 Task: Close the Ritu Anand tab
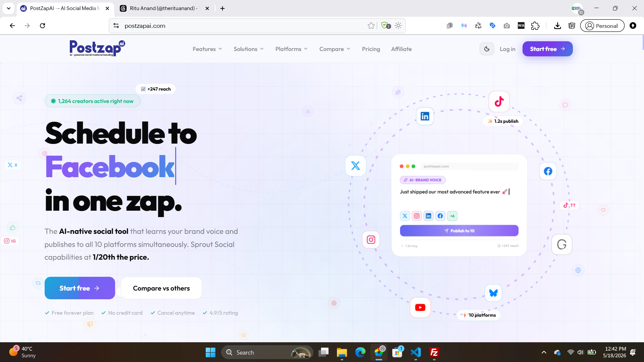point(207,8)
